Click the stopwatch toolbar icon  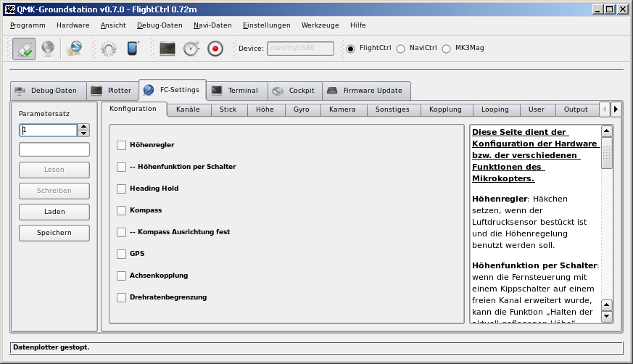191,49
